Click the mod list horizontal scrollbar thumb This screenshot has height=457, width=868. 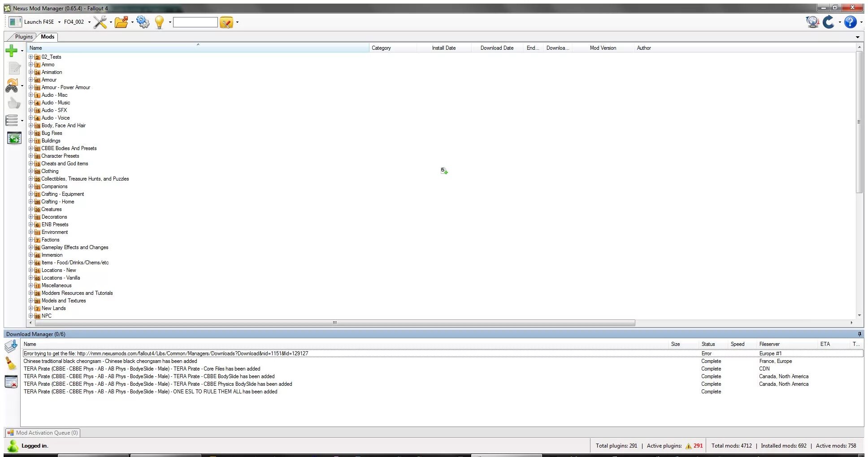(x=335, y=323)
